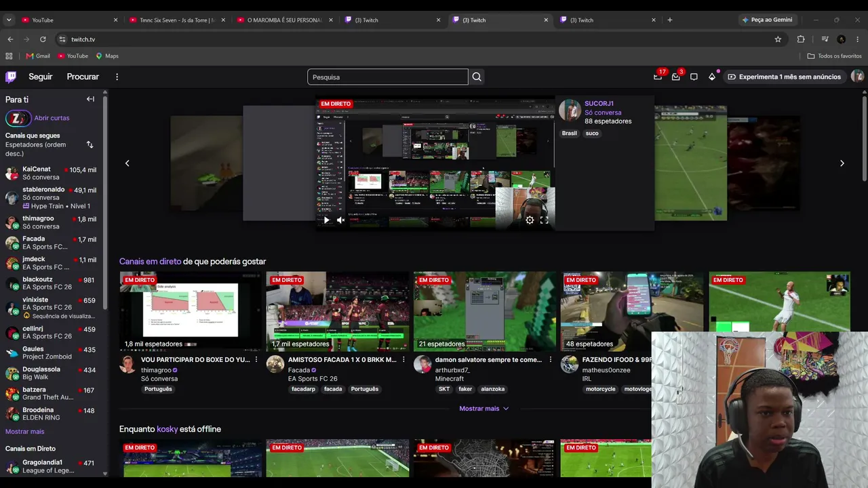Open the Minecraft stream thumbnail with 21 espetadores

(x=485, y=311)
